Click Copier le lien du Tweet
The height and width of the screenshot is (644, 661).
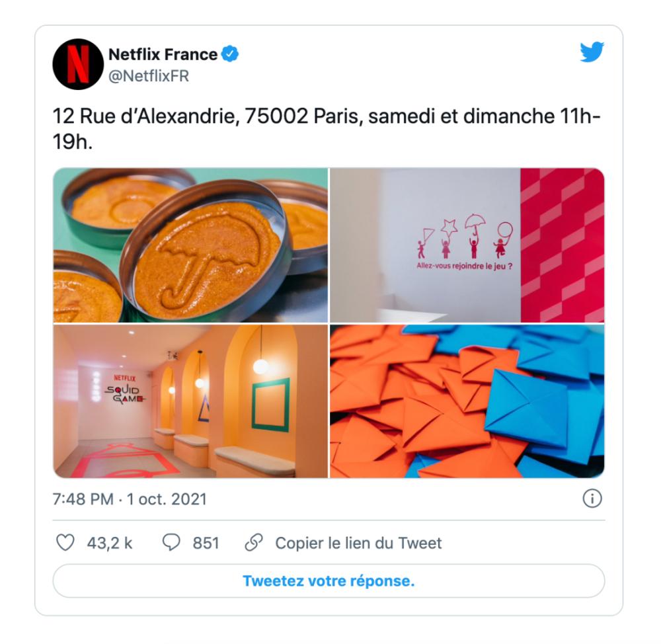coord(358,543)
